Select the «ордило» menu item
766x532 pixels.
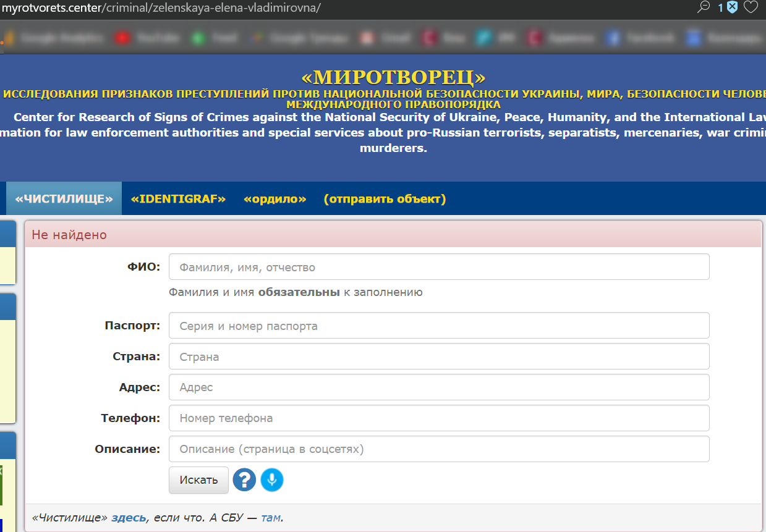pyautogui.click(x=275, y=199)
